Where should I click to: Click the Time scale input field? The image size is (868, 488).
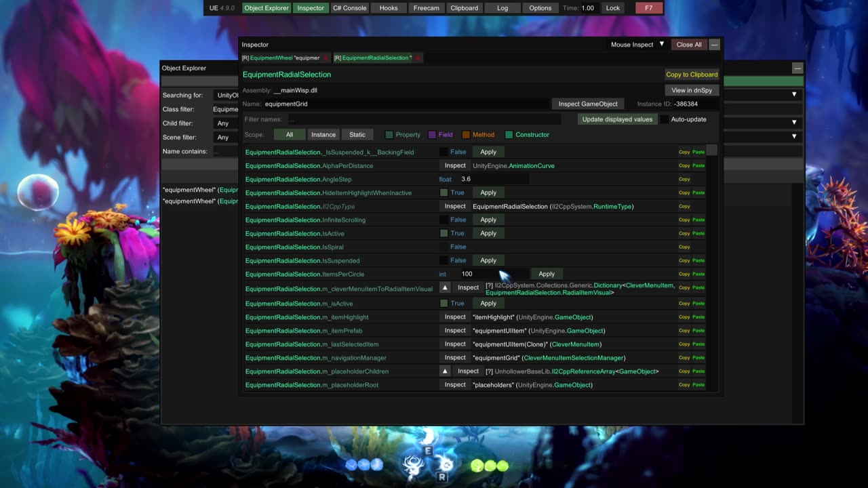pos(589,8)
